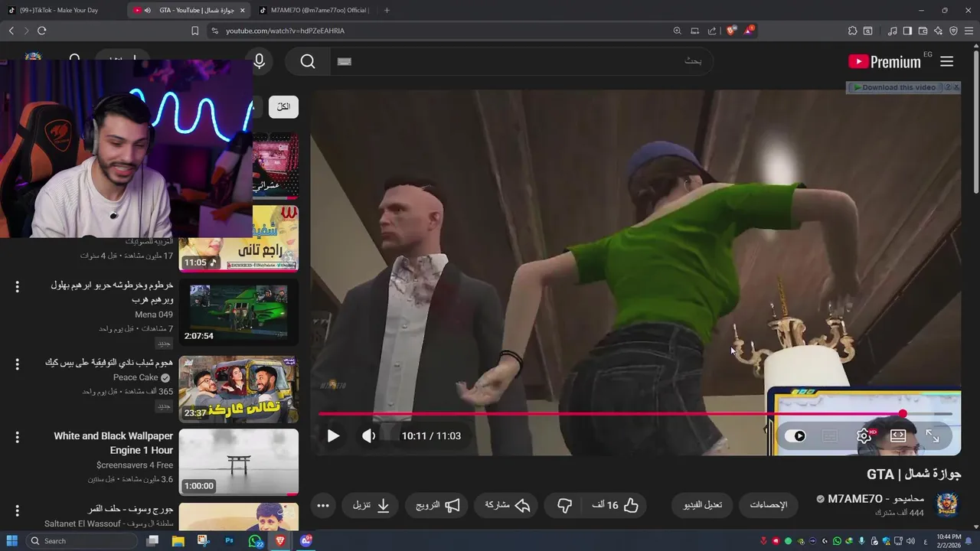
Task: Switch to M7AME7O Official TikTok tab
Action: (314, 10)
